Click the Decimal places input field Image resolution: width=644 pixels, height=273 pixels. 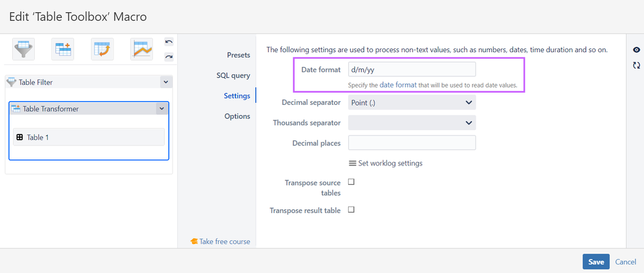pyautogui.click(x=411, y=143)
